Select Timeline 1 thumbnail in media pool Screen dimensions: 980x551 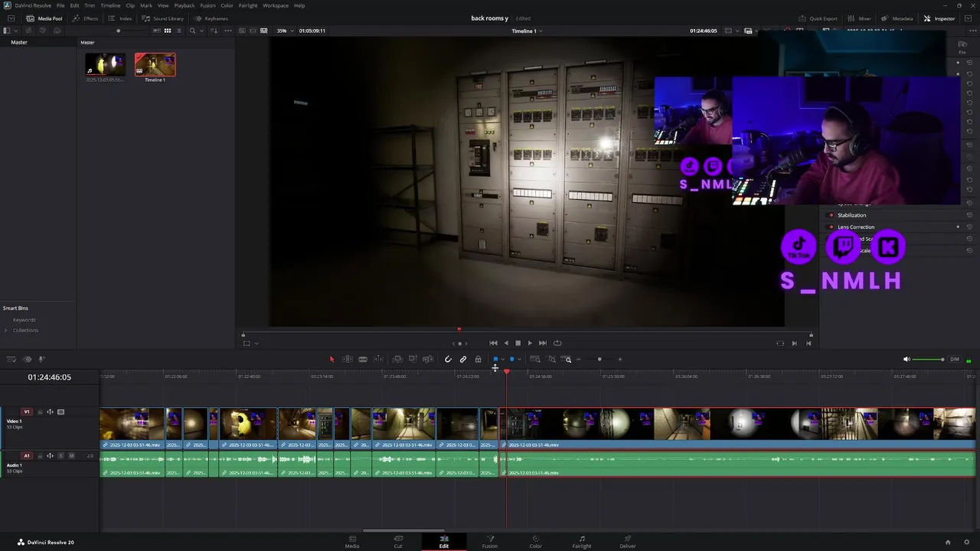pos(155,65)
